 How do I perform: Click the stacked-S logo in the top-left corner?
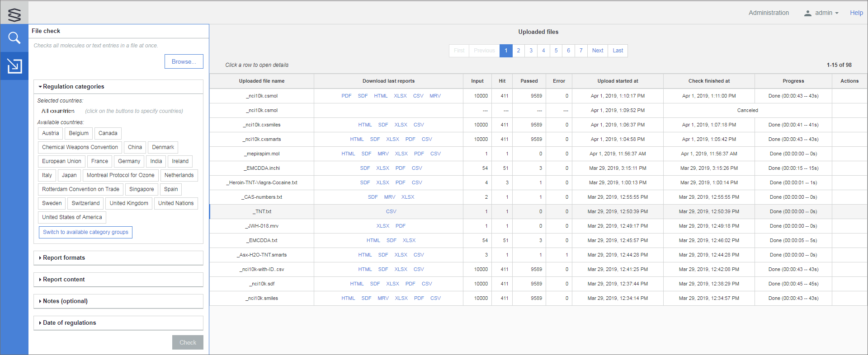pos(14,14)
